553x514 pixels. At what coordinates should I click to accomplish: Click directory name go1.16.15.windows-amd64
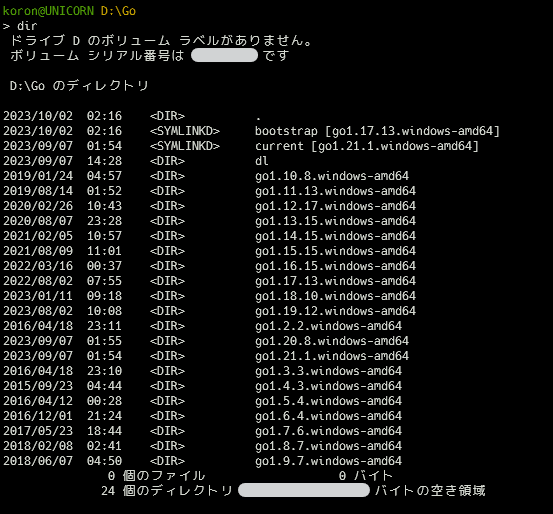(335, 266)
